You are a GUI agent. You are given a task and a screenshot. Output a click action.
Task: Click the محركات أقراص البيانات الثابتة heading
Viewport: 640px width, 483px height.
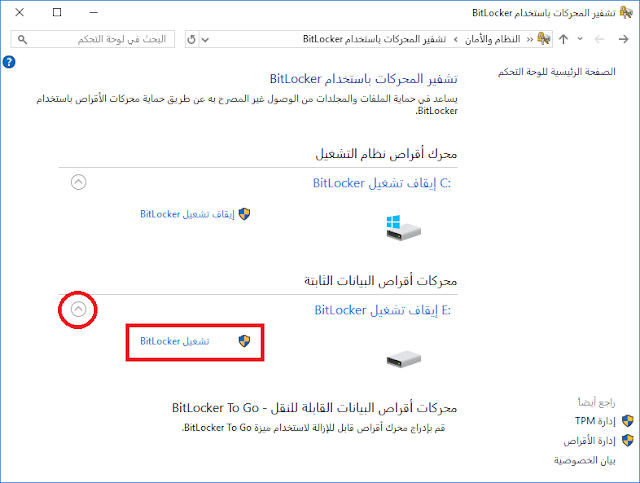(x=380, y=281)
